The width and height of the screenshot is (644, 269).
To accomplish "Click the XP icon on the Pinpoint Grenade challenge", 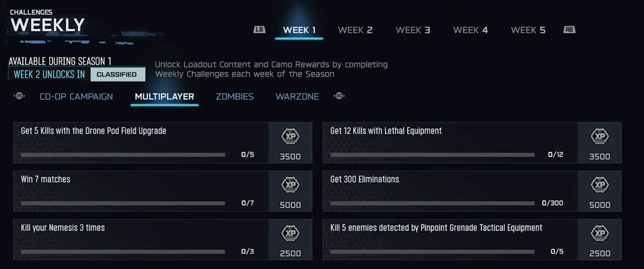I will [600, 233].
